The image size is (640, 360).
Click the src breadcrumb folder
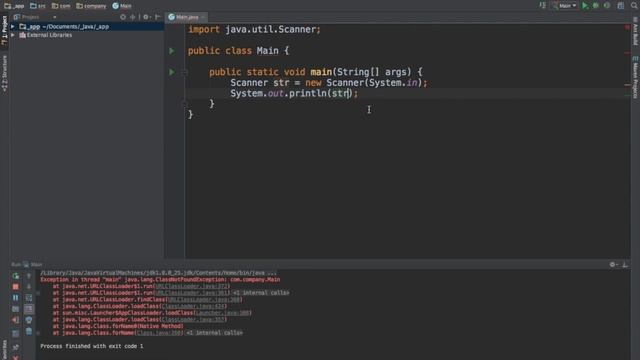coord(38,6)
